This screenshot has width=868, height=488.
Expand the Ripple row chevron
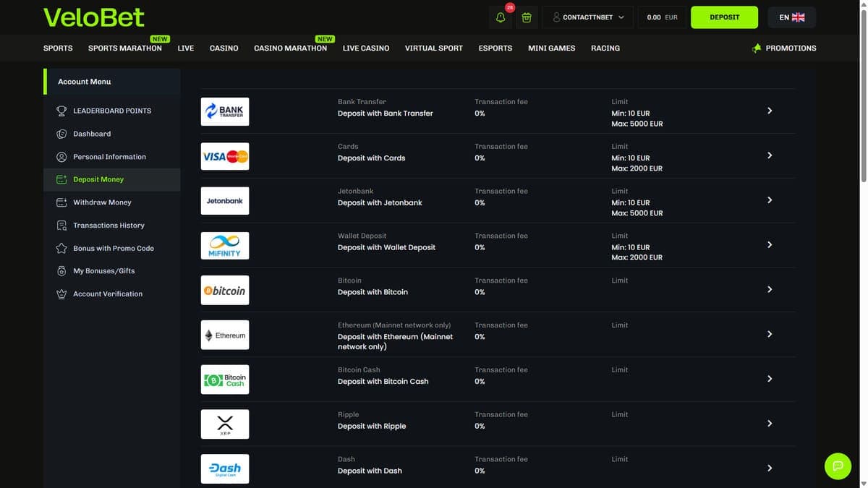[770, 424]
